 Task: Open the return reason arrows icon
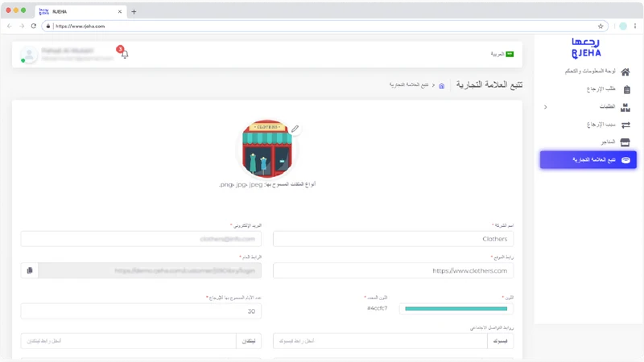(625, 125)
